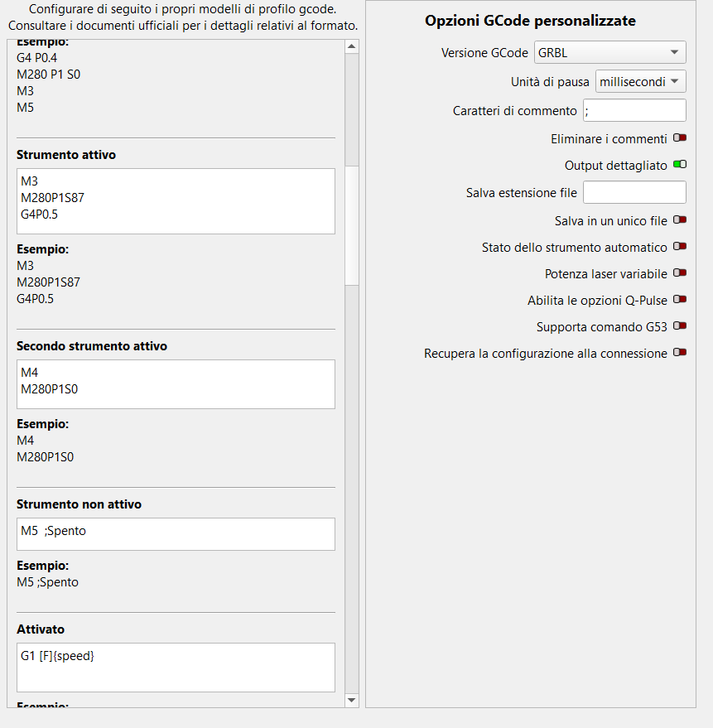Edit the Secondo strumento attivo textbox
The image size is (713, 728).
[176, 384]
